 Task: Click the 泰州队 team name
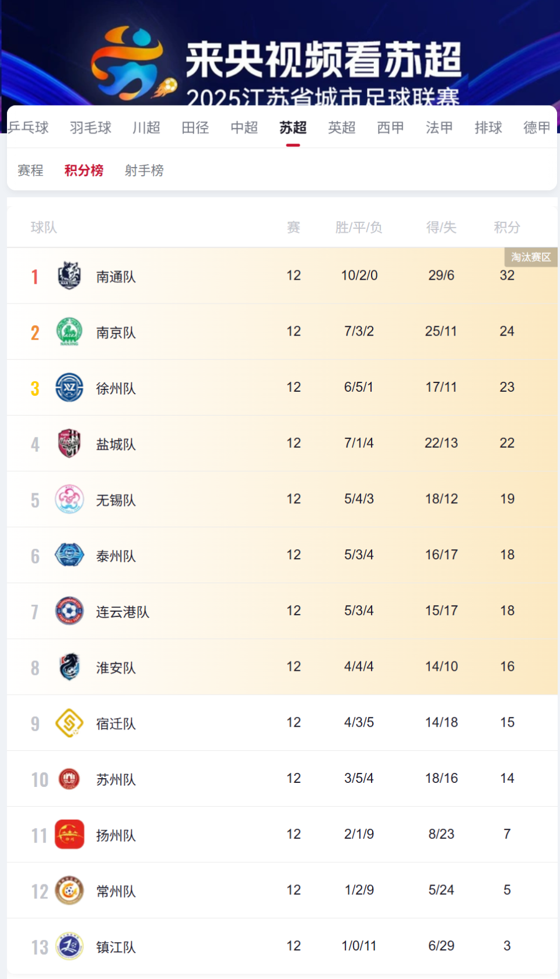[x=116, y=556]
